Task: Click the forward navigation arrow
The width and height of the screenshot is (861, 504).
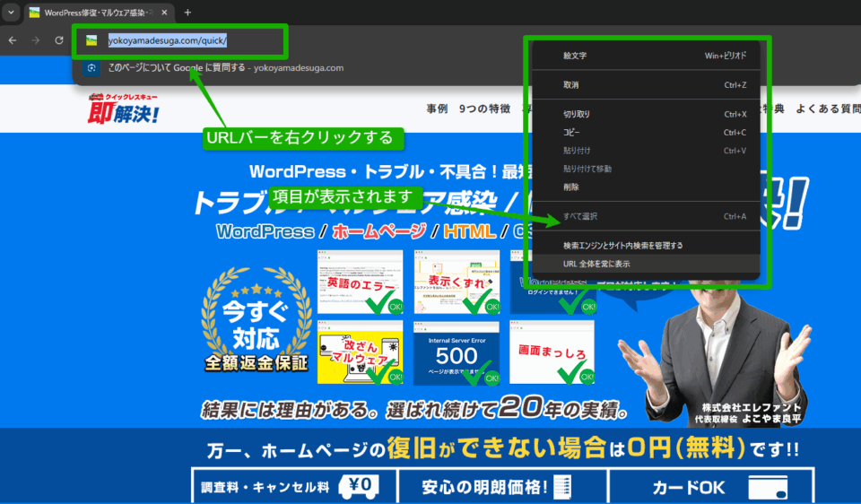Action: point(36,40)
